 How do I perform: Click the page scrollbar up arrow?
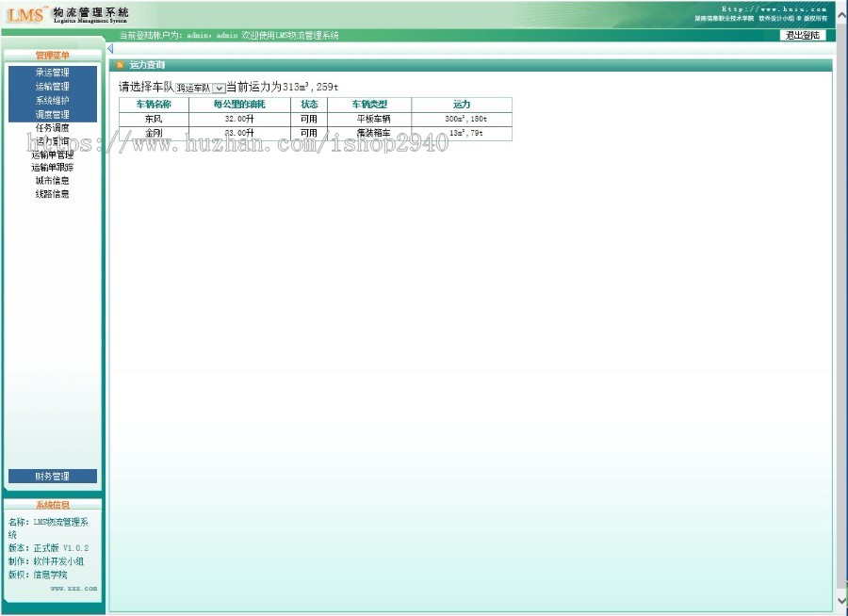tap(842, 15)
